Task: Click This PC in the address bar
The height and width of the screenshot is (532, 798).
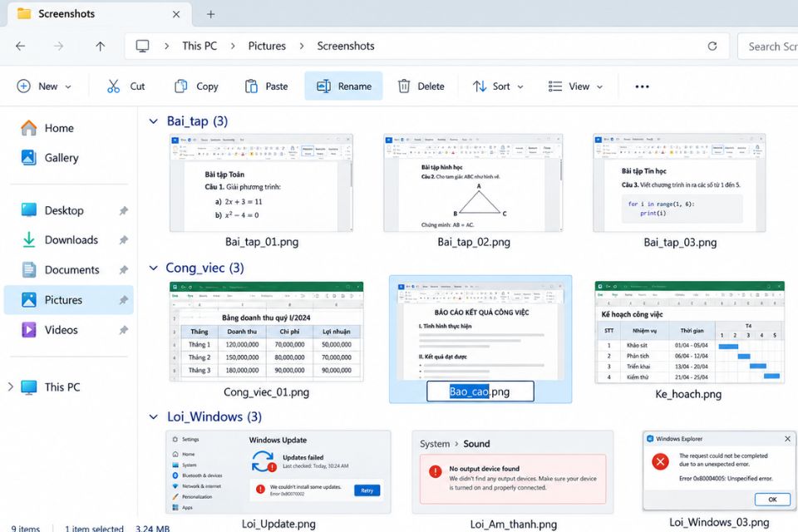Action: pyautogui.click(x=199, y=47)
